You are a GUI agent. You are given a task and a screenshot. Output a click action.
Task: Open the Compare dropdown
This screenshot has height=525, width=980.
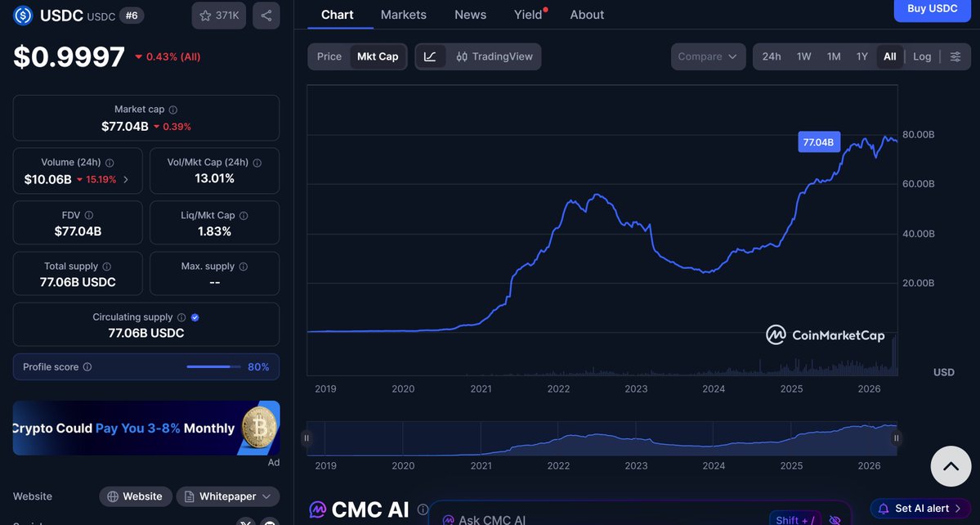coord(708,56)
